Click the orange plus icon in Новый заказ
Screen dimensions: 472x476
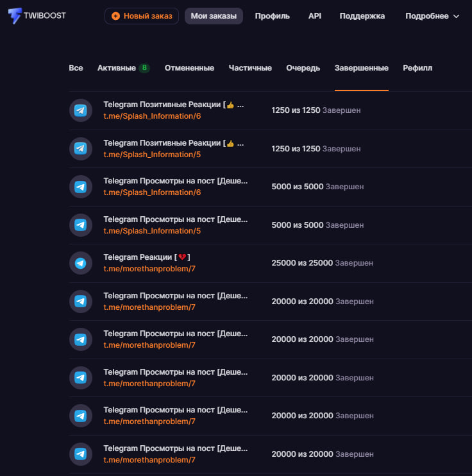[115, 16]
